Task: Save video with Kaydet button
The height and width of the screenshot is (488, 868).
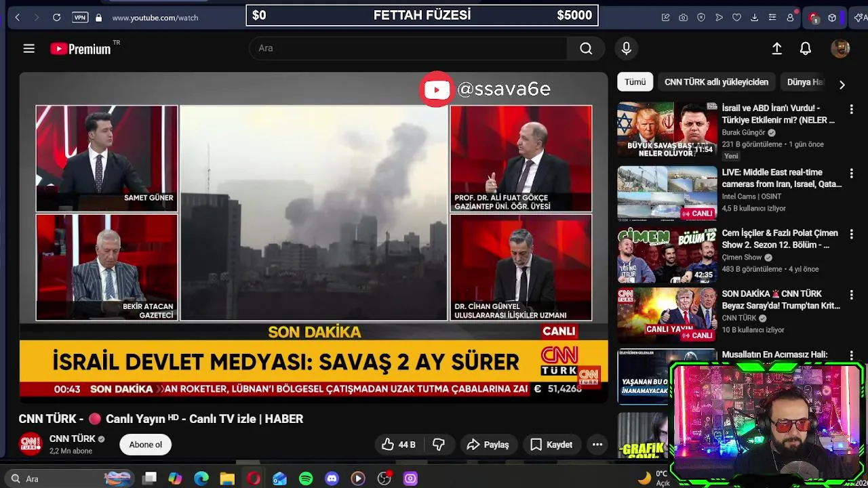Action: coord(551,445)
